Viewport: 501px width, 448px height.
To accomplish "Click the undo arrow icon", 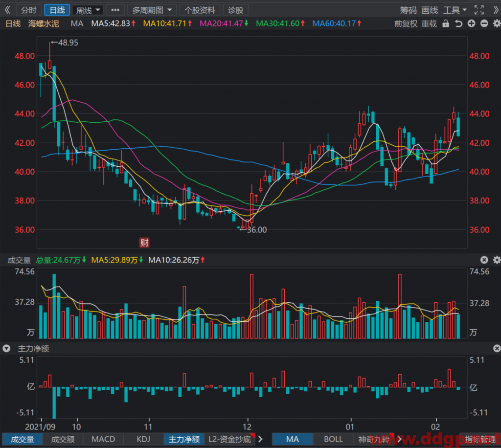I will click(458, 23).
